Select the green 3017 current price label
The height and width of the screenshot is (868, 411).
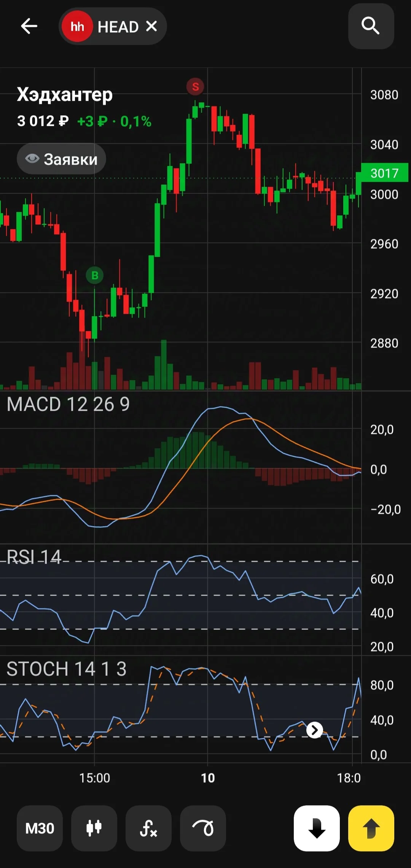pyautogui.click(x=384, y=173)
